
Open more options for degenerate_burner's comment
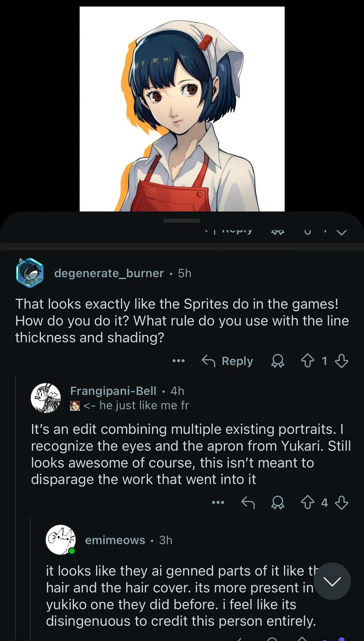pyautogui.click(x=178, y=361)
